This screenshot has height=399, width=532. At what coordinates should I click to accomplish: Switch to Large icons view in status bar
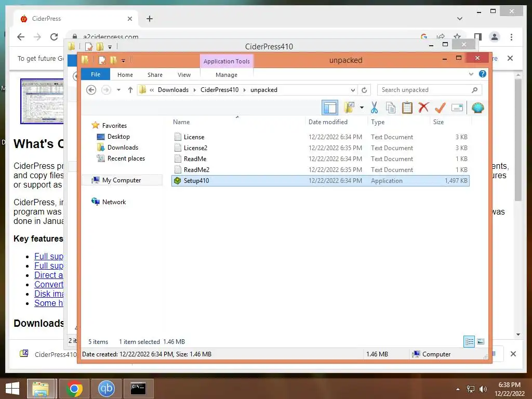[x=481, y=341]
